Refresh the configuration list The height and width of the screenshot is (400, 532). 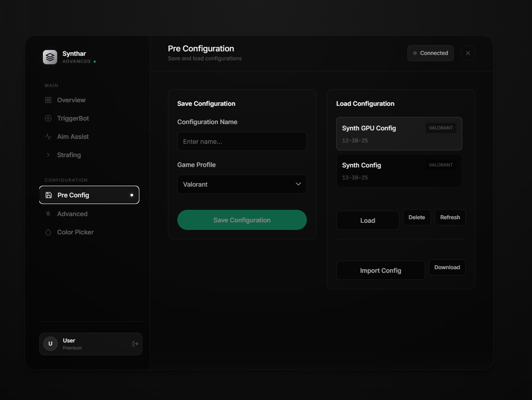pyautogui.click(x=450, y=217)
